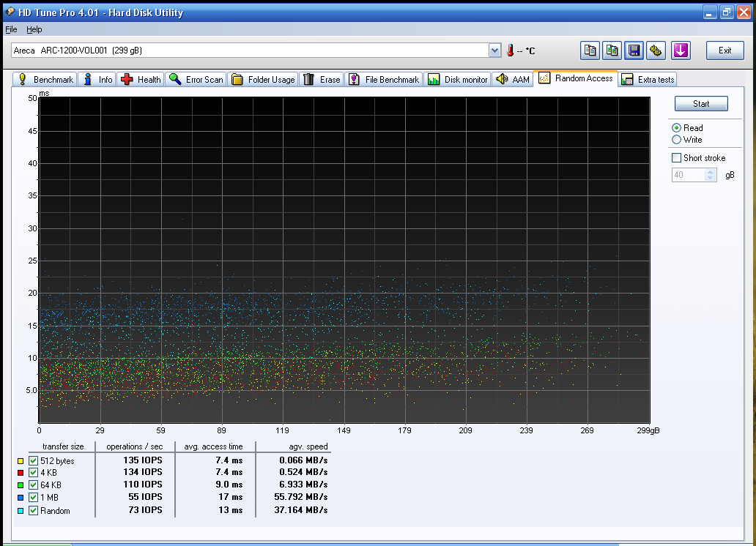Viewport: 756px width, 546px height.
Task: Click the save screenshot floppy disk icon
Action: pyautogui.click(x=634, y=51)
